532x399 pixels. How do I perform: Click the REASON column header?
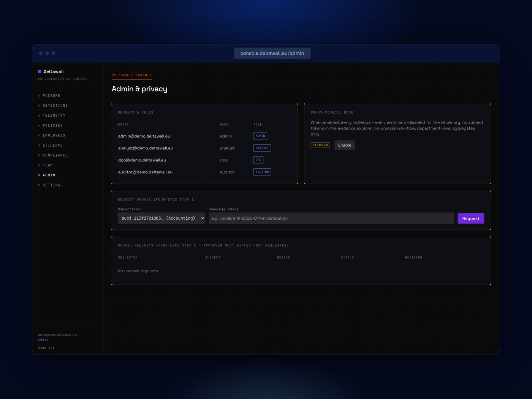pos(283,258)
